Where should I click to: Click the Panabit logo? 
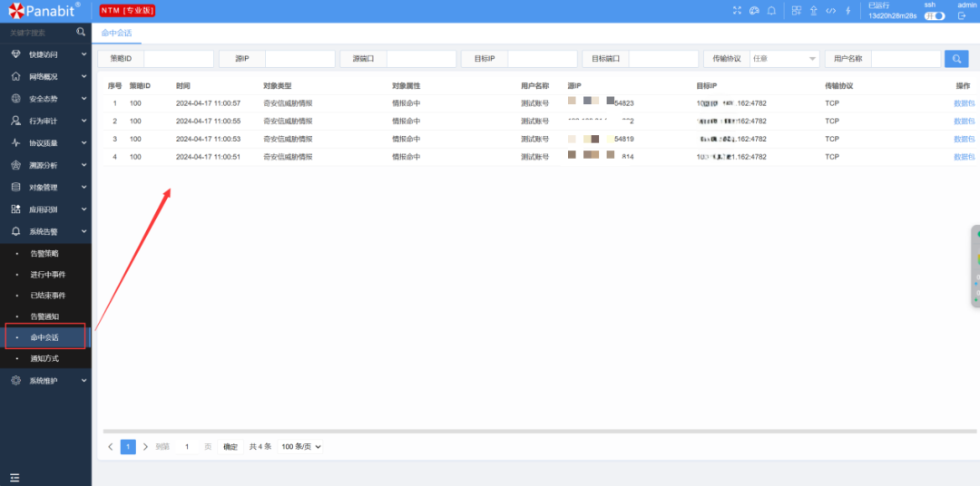tap(44, 11)
